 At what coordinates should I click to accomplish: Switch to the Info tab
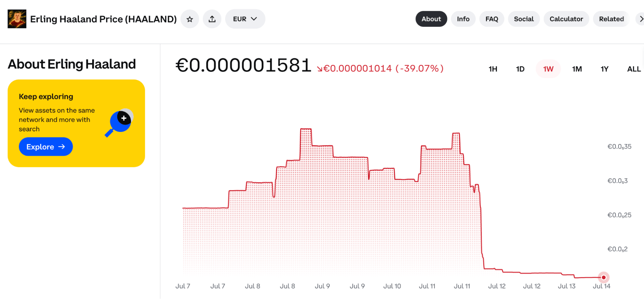click(x=463, y=19)
